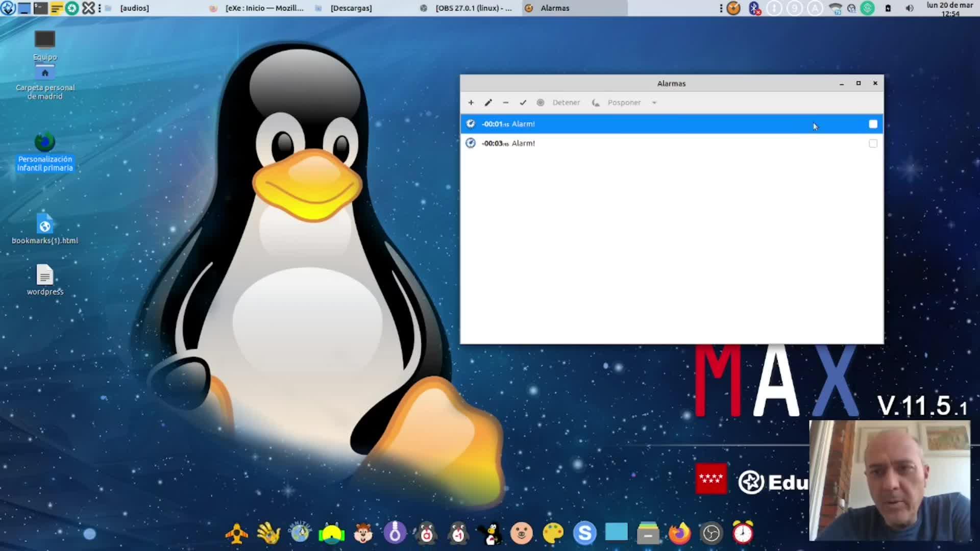Open the main applications menu icon

point(8,8)
